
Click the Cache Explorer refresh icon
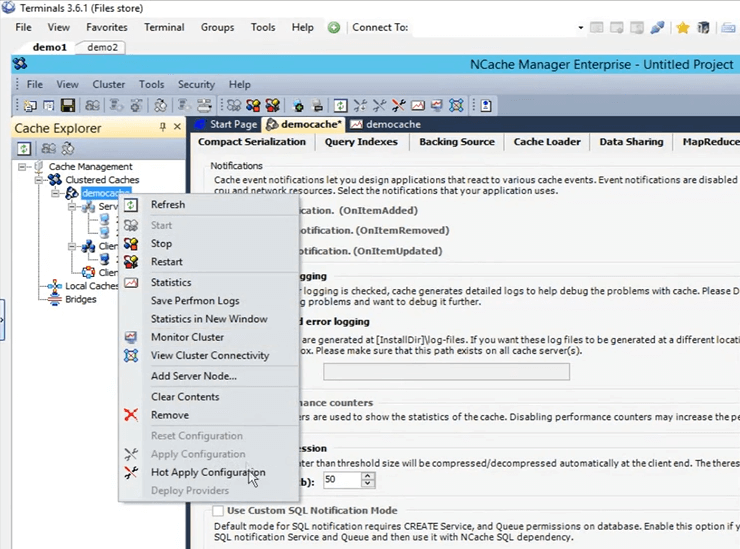24,149
